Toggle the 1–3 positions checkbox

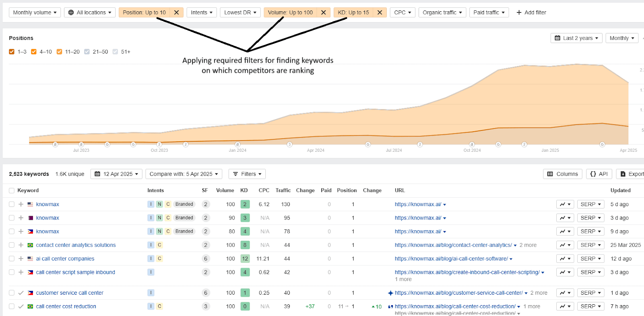click(12, 52)
